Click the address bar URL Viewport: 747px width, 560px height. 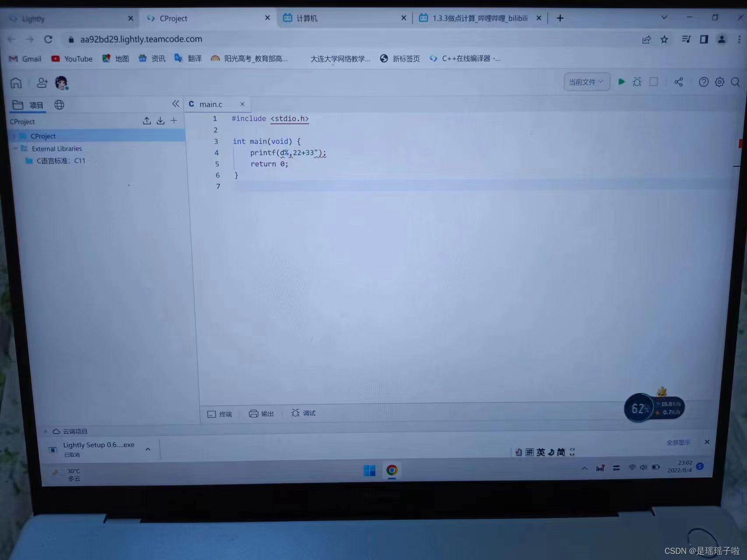pos(141,39)
